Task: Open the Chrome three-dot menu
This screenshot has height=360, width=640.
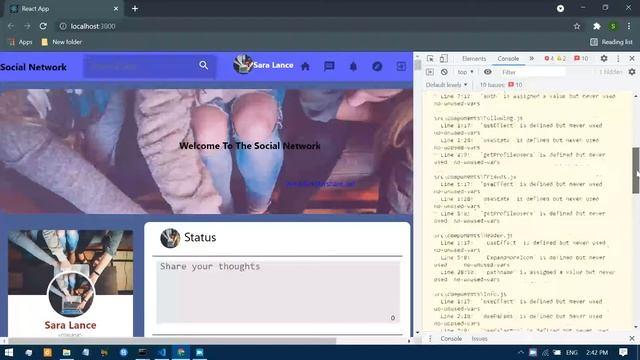Action: (x=629, y=26)
